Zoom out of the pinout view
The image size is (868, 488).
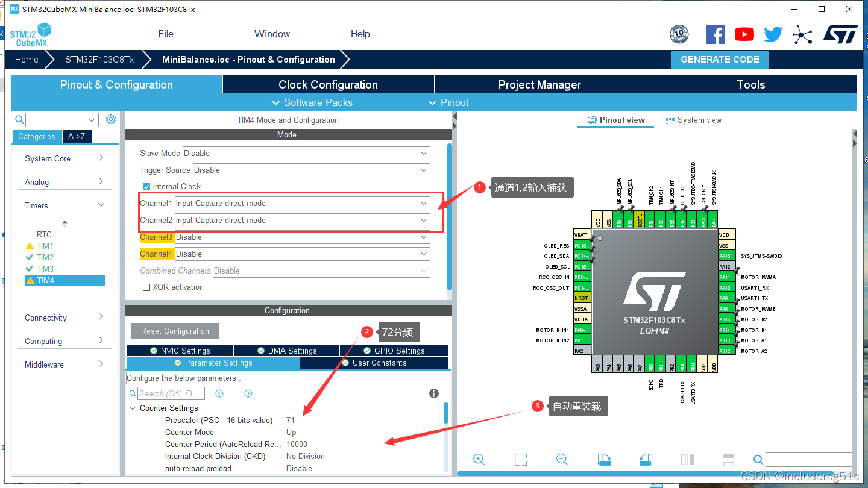[x=562, y=460]
